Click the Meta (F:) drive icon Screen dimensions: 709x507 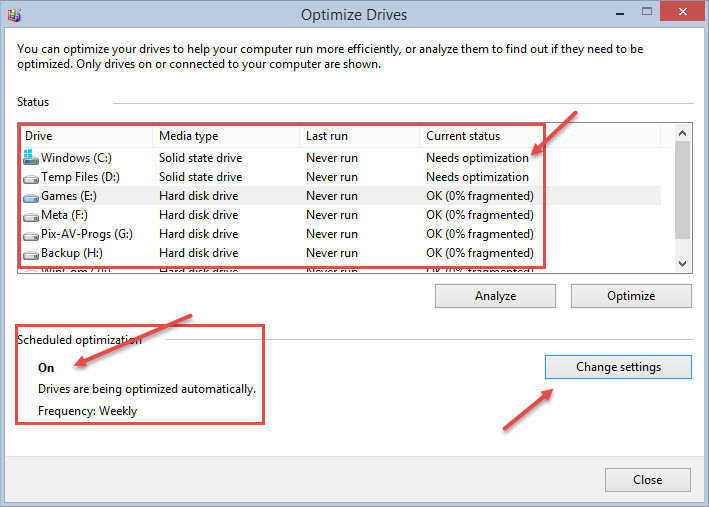tap(31, 217)
